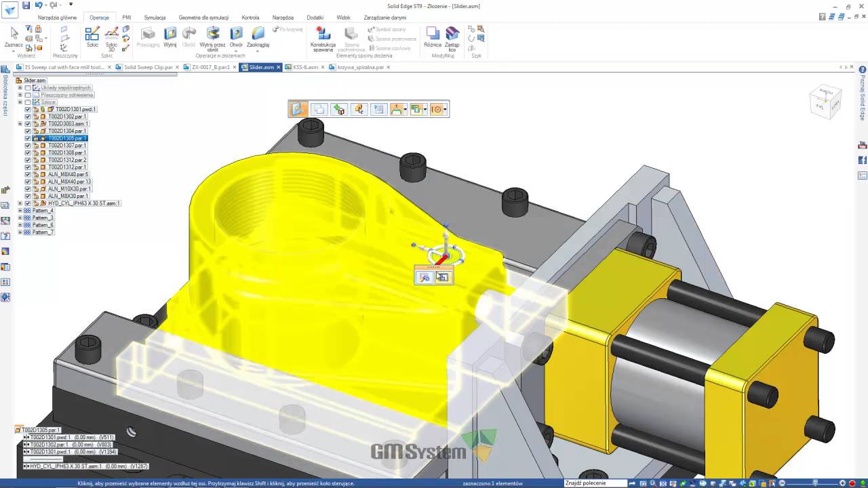This screenshot has height=488, width=868.
Task: Uncheck visibility of T002D1301.pwd:1
Action: pyautogui.click(x=28, y=109)
